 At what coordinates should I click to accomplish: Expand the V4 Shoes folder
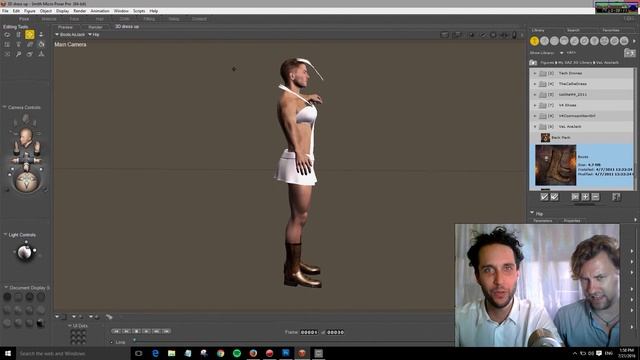(x=535, y=105)
